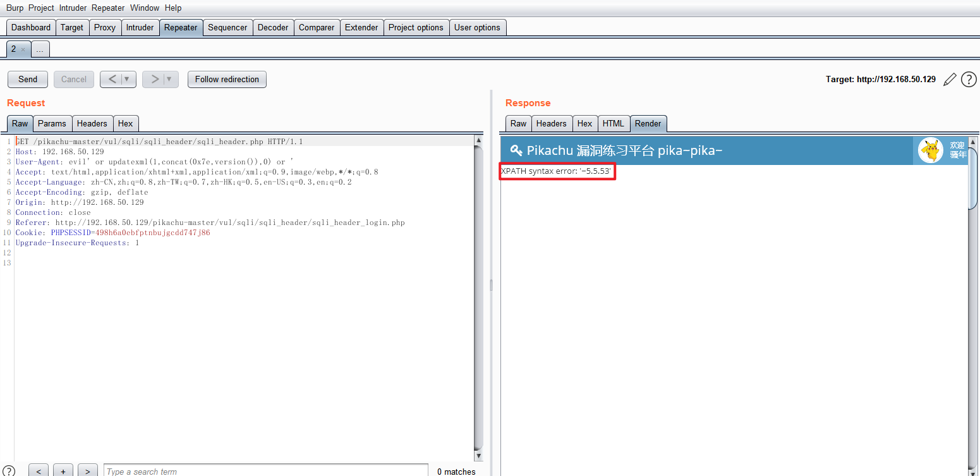Select Response Raw tab
The height and width of the screenshot is (476, 980).
coord(518,124)
